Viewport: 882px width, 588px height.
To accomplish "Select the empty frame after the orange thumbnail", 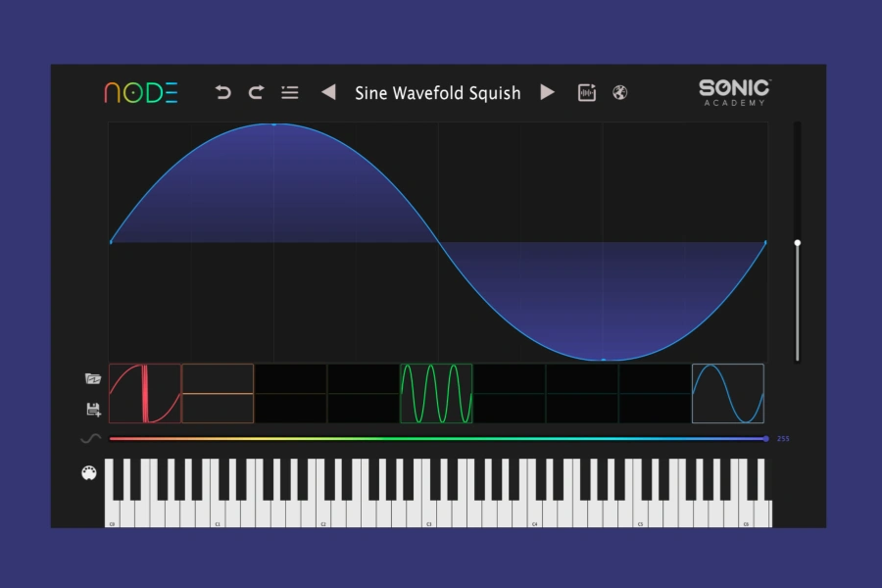I will point(291,393).
